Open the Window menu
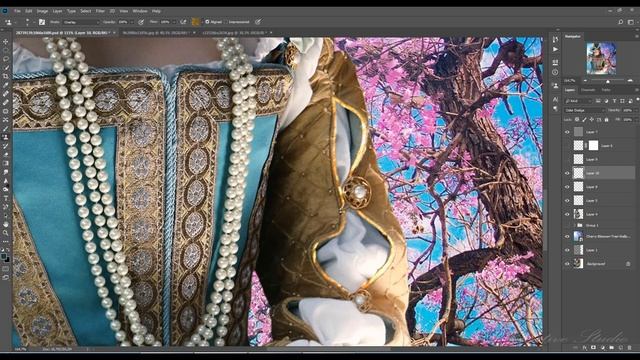Viewport: 640px width, 360px height. [x=140, y=11]
